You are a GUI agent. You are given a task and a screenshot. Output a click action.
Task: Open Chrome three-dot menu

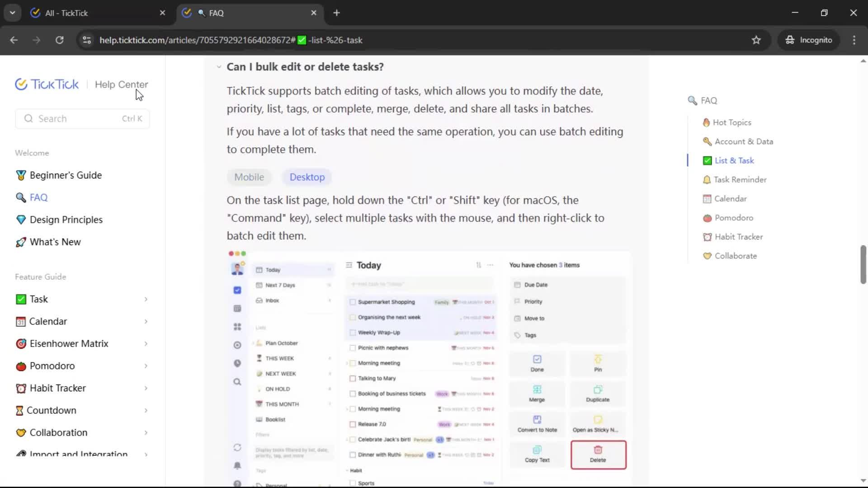click(854, 40)
